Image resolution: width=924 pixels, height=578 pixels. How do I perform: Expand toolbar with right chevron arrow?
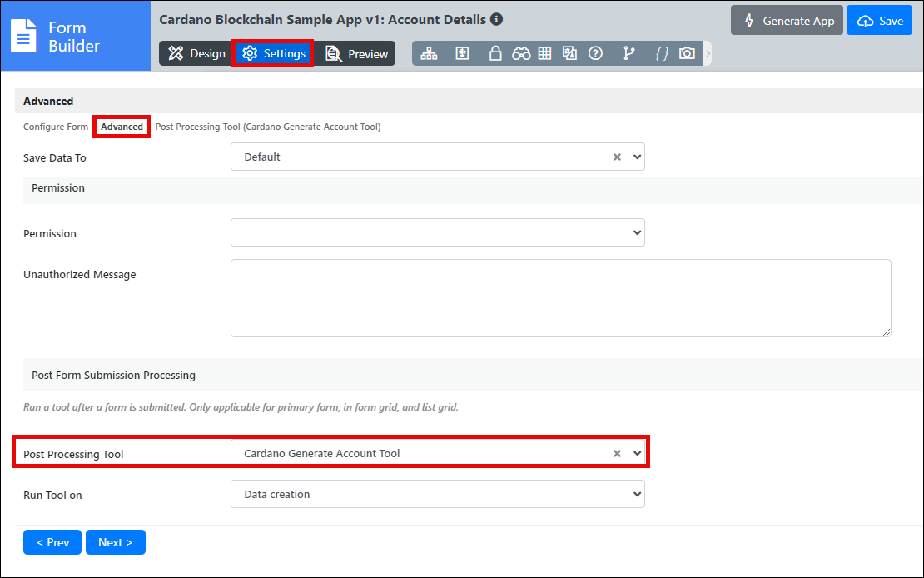tap(708, 53)
